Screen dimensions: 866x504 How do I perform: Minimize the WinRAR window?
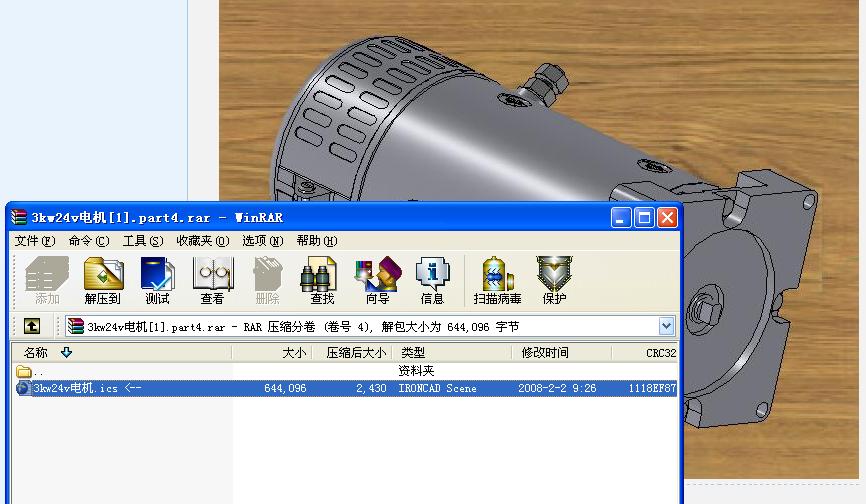coord(621,217)
